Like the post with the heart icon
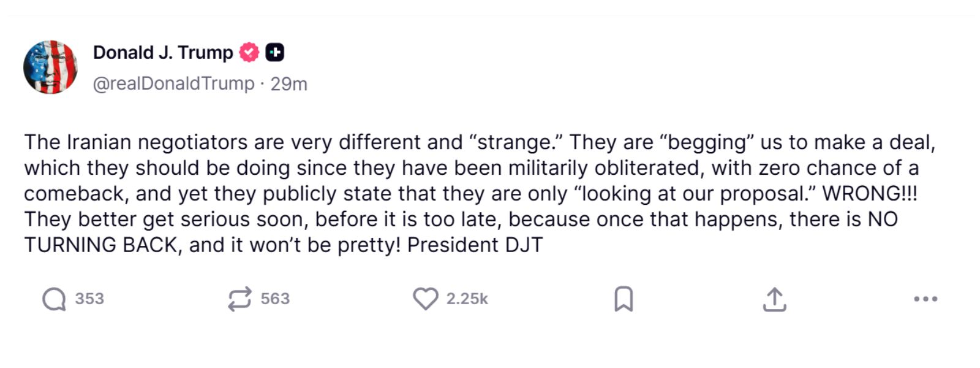This screenshot has height=368, width=980. (x=425, y=299)
